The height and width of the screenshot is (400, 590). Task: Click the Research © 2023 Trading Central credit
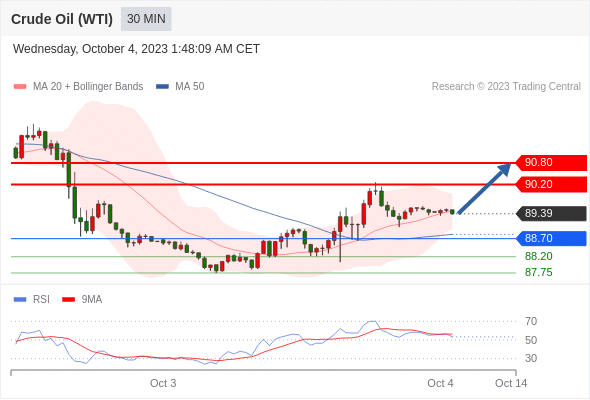click(506, 87)
